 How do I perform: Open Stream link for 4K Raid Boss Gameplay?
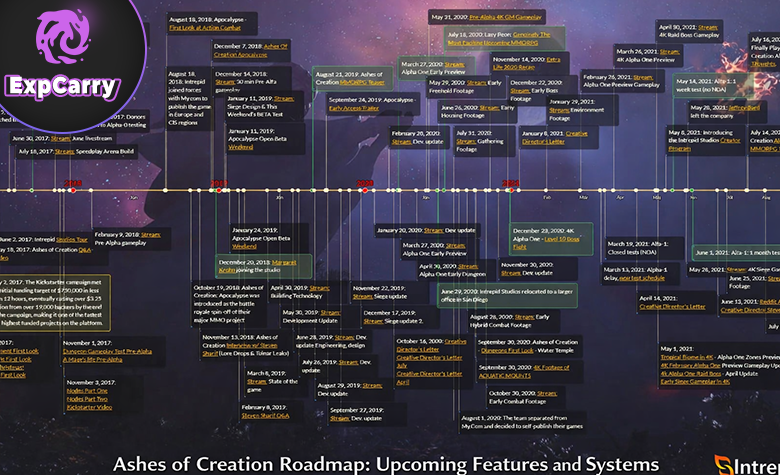coord(708,27)
